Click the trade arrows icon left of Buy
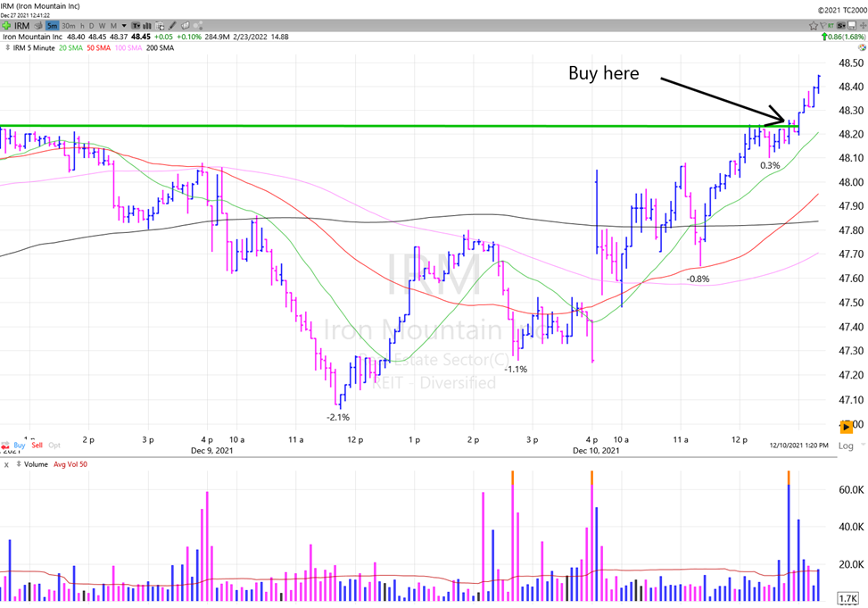The image size is (868, 608). pos(5,446)
